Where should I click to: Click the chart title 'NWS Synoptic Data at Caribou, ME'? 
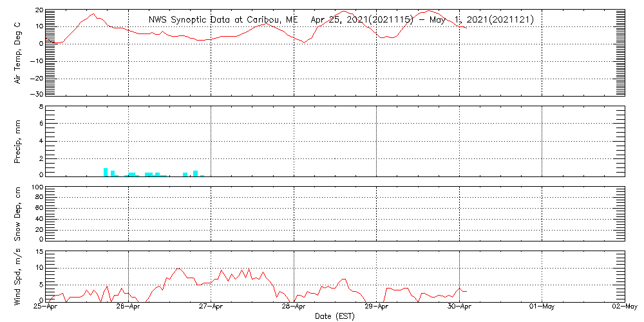pyautogui.click(x=223, y=19)
